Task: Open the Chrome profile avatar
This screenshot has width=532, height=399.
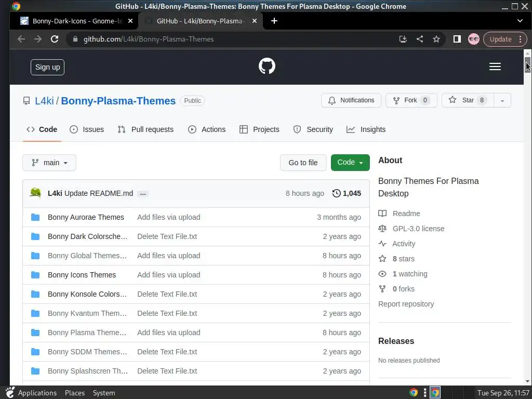Action: point(474,39)
